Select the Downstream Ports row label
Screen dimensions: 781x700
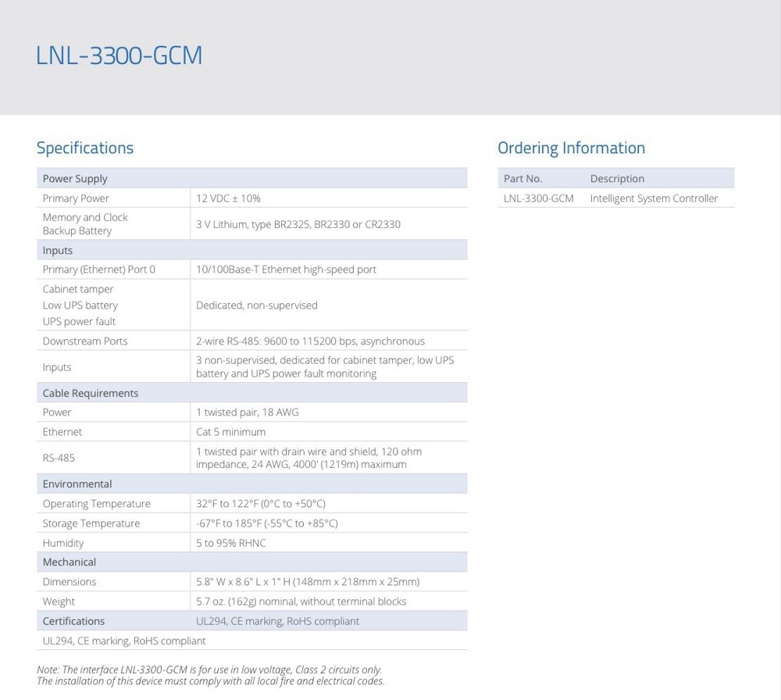coord(84,341)
